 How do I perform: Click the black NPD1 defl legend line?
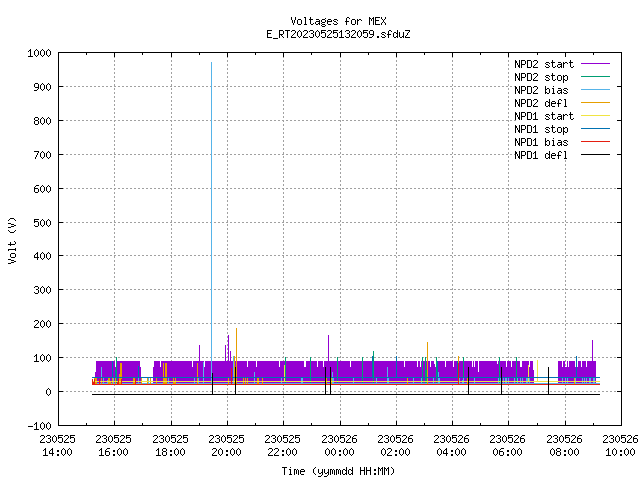click(595, 155)
